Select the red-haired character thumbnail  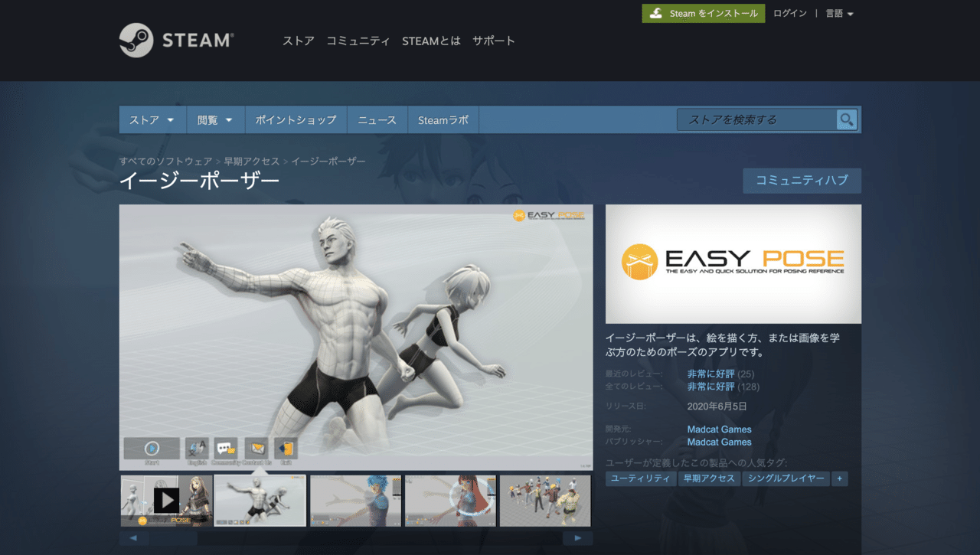(451, 501)
